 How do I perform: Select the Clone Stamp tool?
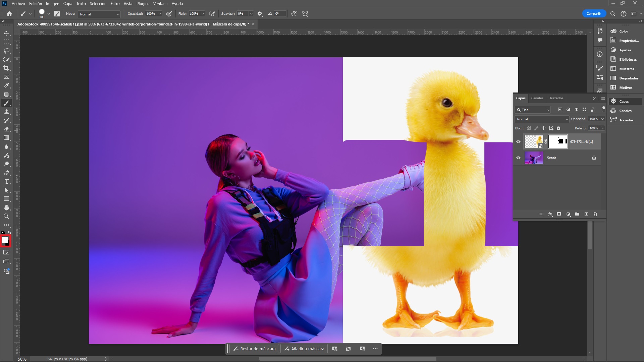tap(6, 112)
